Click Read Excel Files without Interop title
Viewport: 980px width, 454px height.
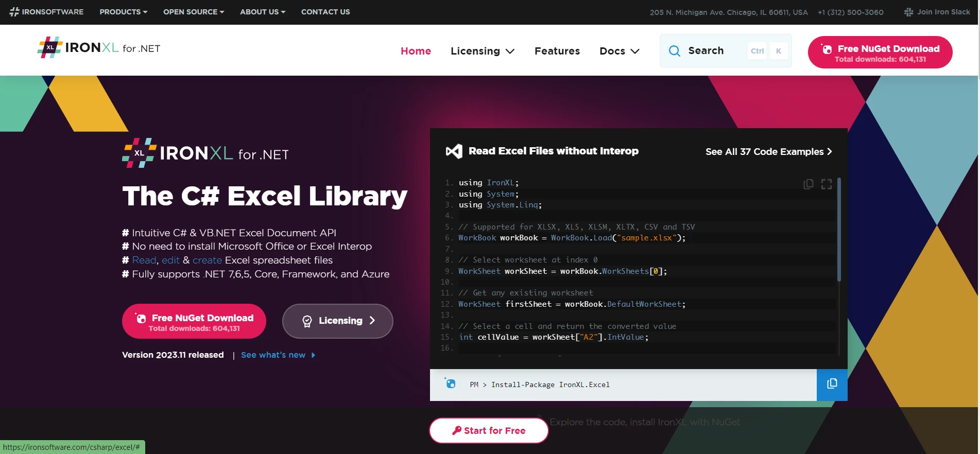tap(553, 151)
